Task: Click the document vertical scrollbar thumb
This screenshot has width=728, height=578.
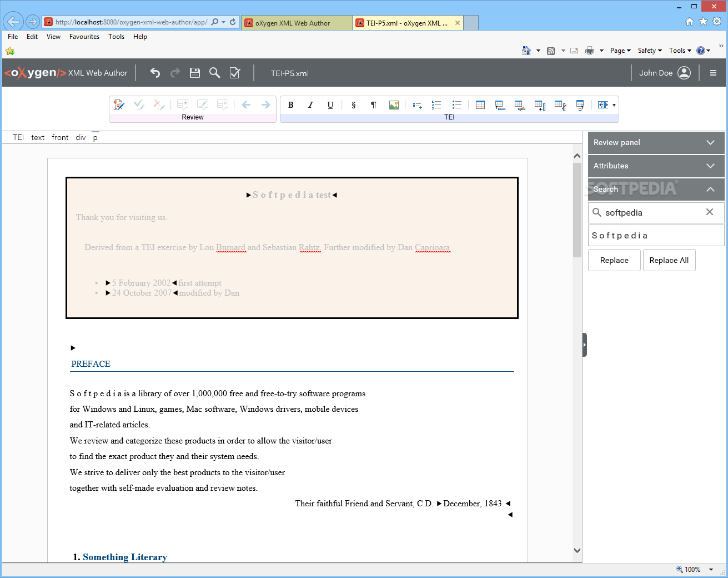Action: coord(577,209)
